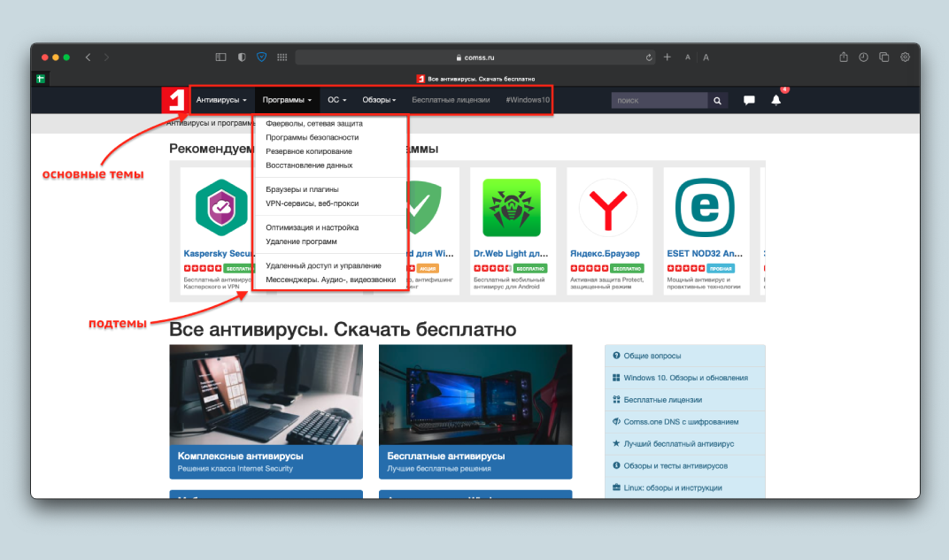Click the red comss.ru logo

174,100
